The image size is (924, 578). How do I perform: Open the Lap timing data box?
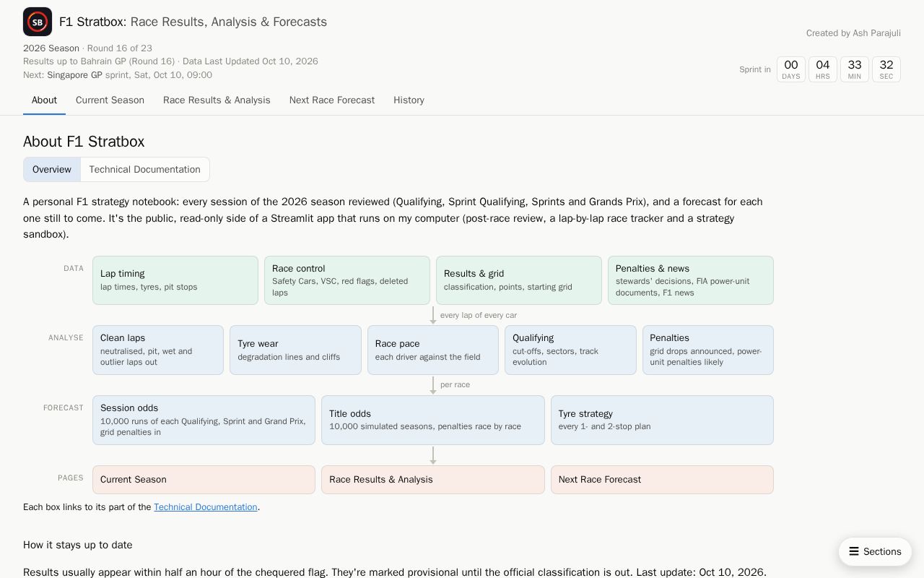click(175, 280)
